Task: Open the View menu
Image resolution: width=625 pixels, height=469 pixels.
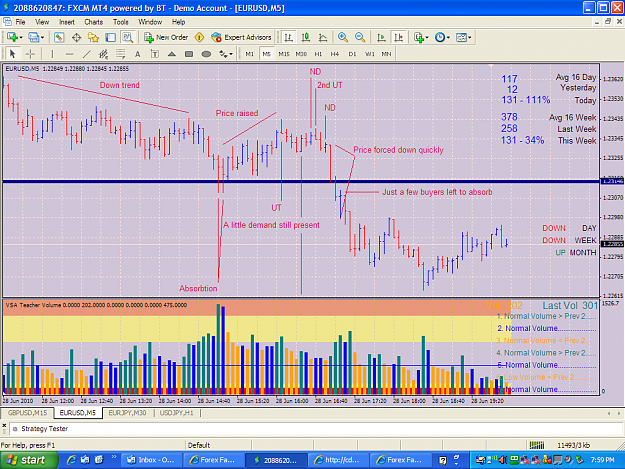Action: (42, 22)
